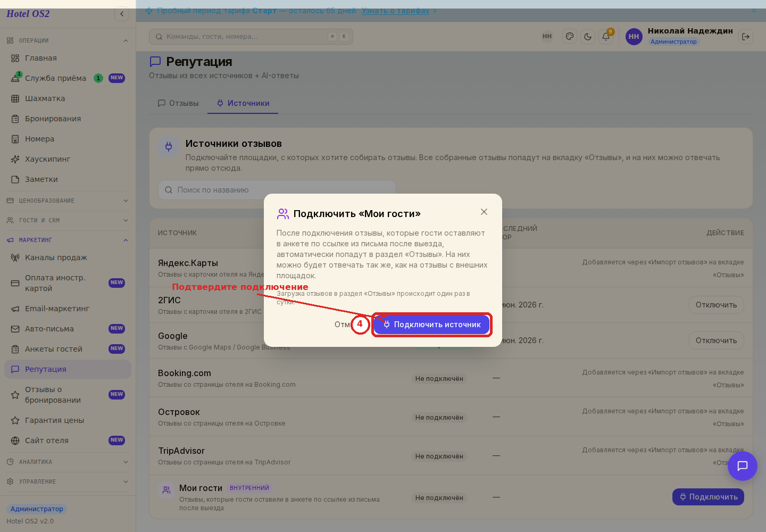Open Отзывы о бронировании

click(x=68, y=395)
